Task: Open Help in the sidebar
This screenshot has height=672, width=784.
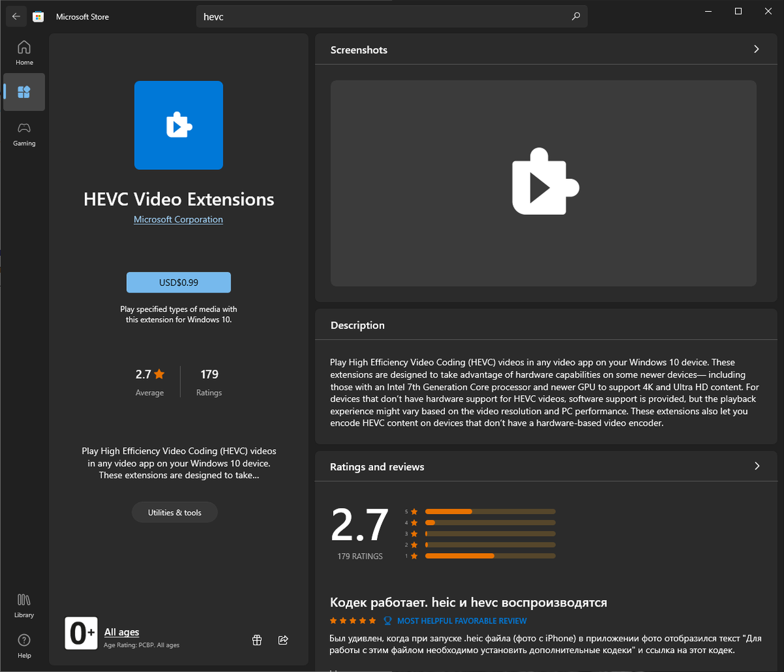Action: 24,646
